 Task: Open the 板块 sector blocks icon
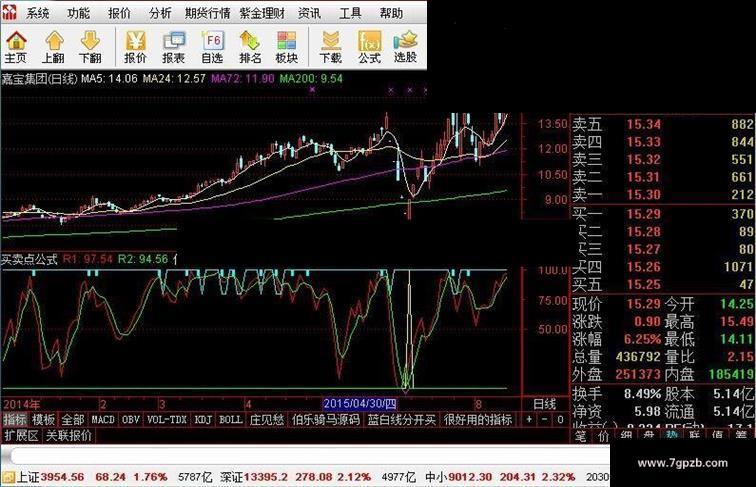(286, 47)
